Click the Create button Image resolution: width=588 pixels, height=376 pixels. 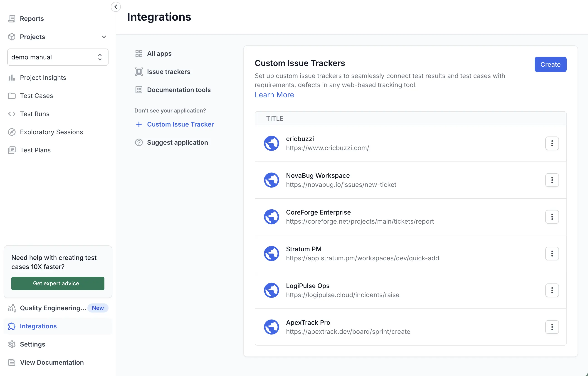(x=550, y=64)
